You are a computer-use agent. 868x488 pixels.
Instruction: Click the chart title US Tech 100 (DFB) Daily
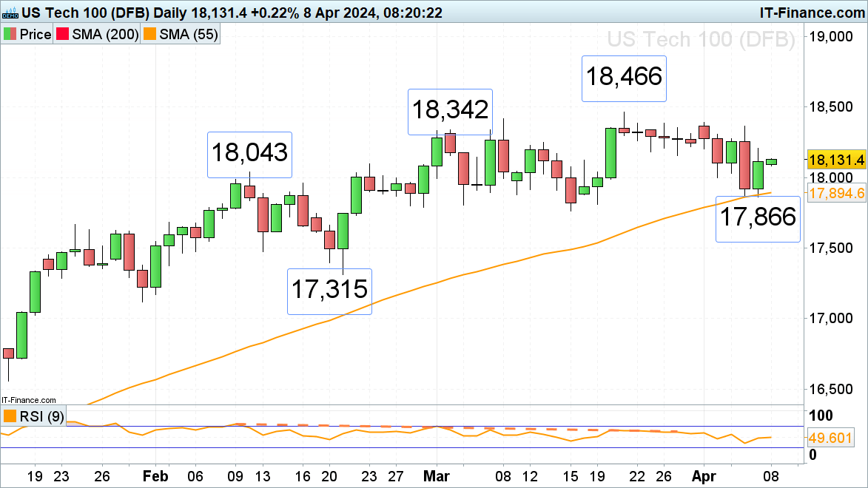pos(104,12)
